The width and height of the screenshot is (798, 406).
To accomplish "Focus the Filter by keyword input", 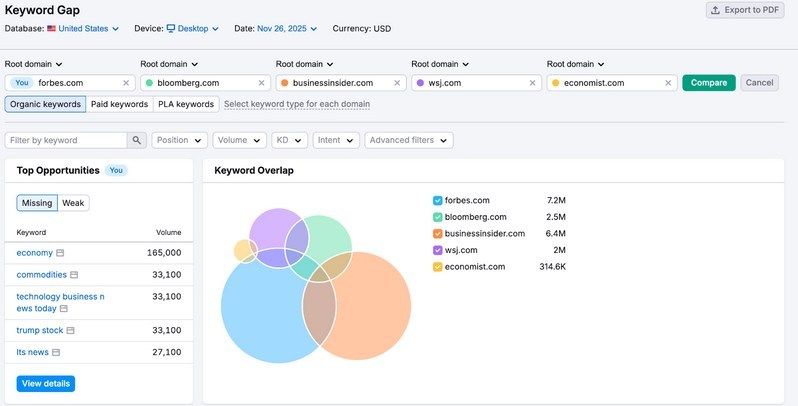I will (66, 140).
